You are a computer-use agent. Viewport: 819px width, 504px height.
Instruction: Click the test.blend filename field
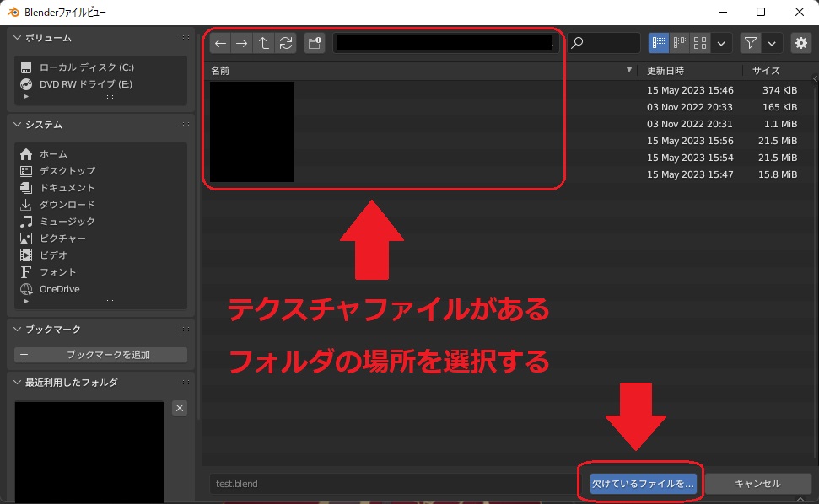coord(393,484)
